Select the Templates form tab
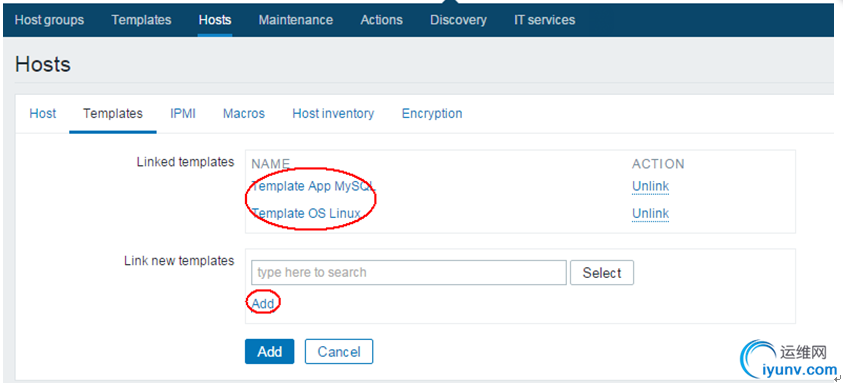Viewport: 843px width, 386px height. 113,114
